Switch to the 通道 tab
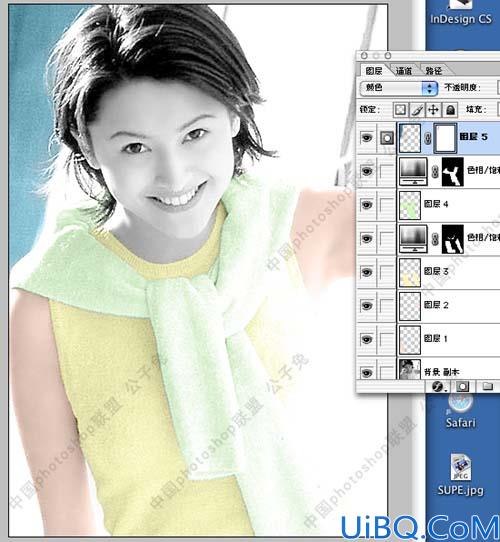 [404, 71]
